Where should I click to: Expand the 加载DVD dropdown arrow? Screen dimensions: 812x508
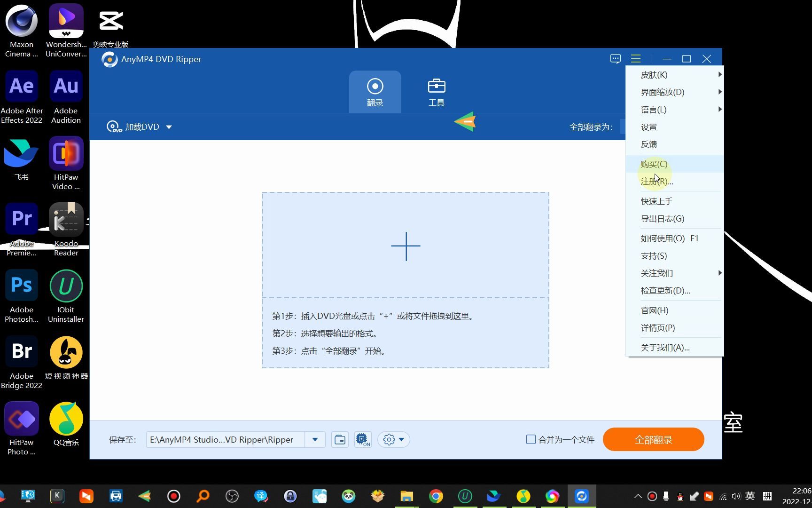(x=169, y=127)
